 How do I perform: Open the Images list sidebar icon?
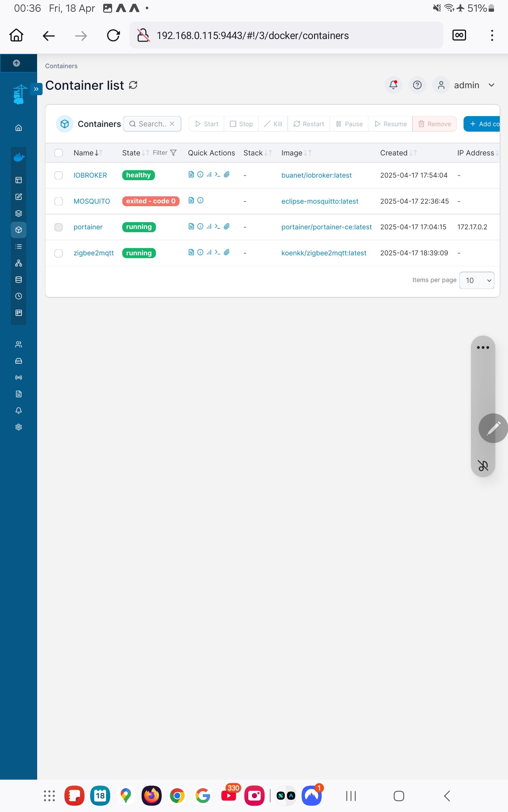point(18,247)
